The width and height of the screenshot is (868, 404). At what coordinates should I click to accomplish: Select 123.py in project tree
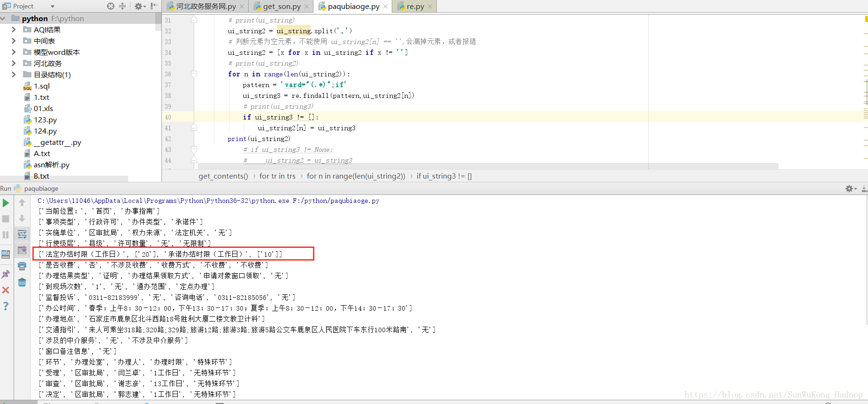point(46,120)
